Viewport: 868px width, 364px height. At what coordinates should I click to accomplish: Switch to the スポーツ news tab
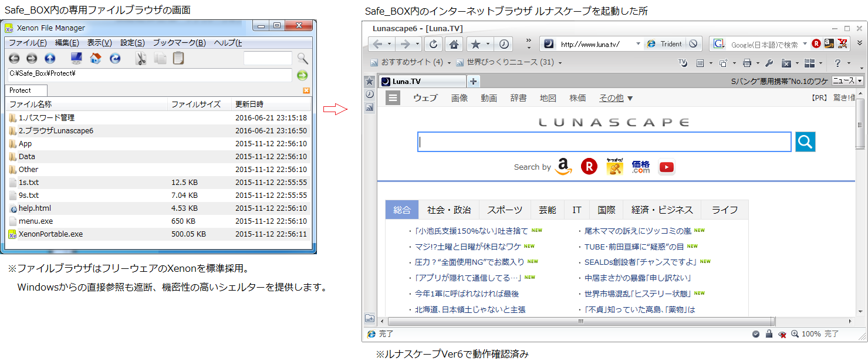click(x=505, y=210)
